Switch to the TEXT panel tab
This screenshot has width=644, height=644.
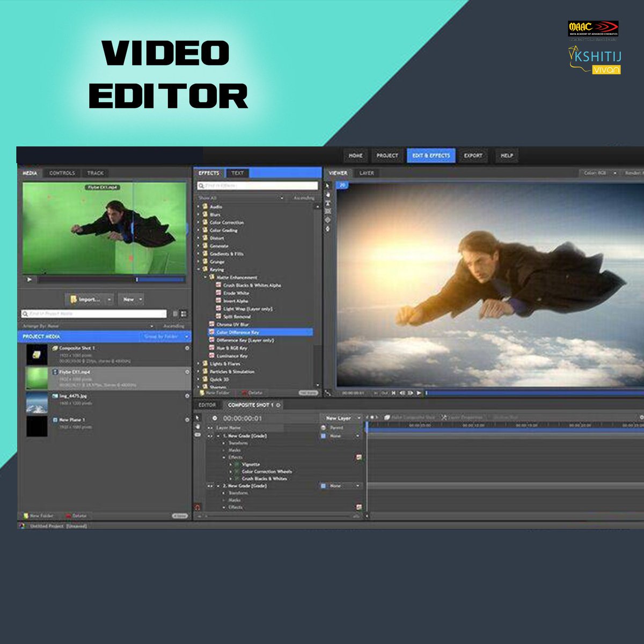click(x=237, y=173)
